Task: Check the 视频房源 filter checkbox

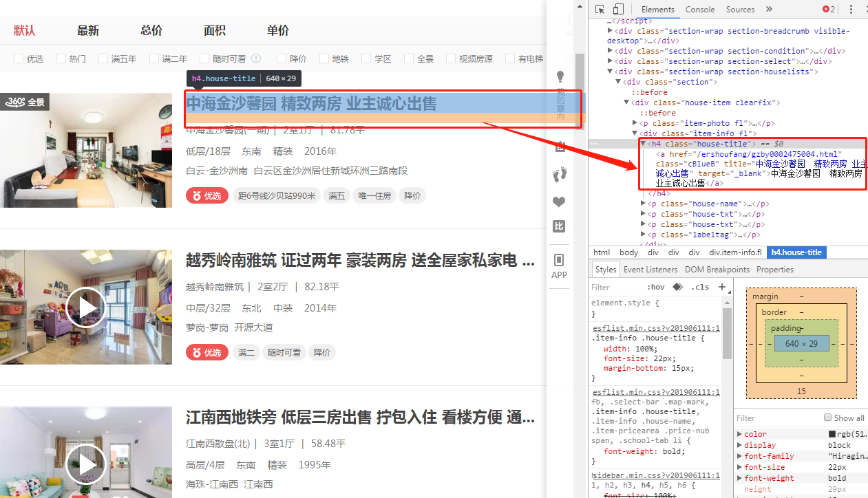Action: click(x=451, y=59)
